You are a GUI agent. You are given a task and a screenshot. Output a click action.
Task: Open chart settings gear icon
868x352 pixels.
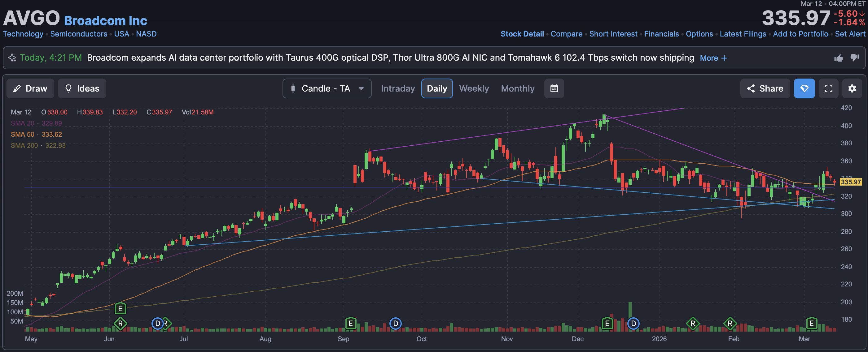coord(852,88)
